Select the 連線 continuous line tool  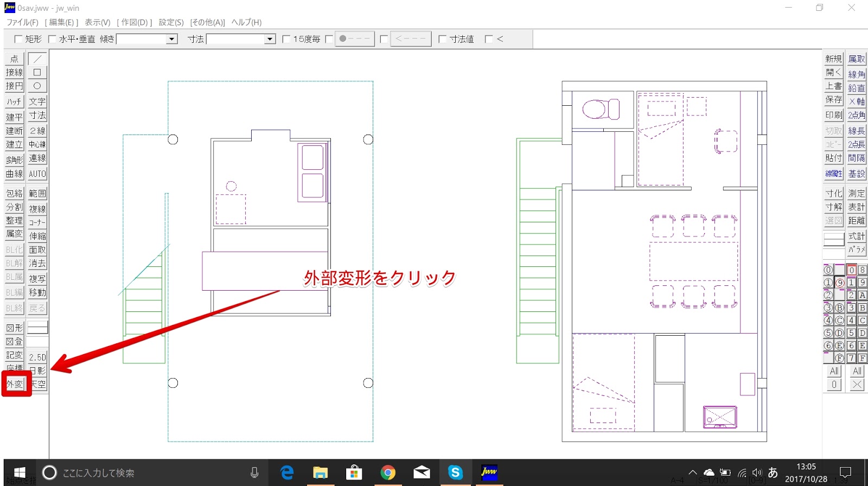pos(37,158)
